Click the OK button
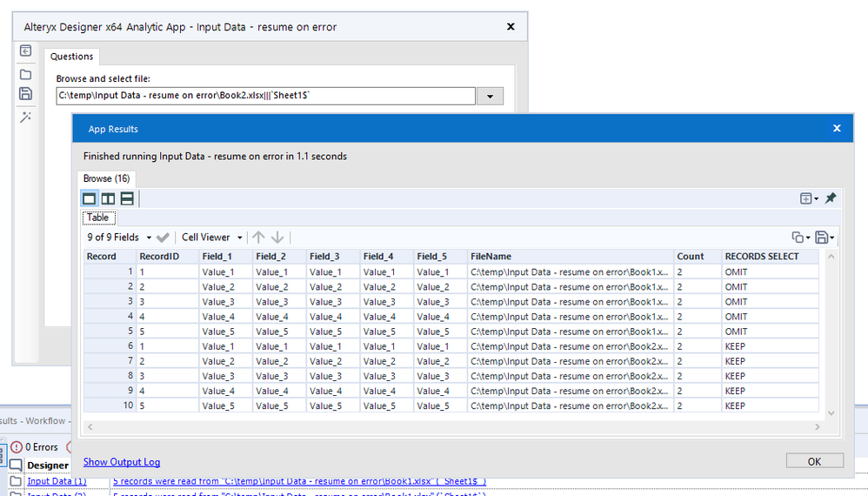868x496 pixels. point(814,461)
